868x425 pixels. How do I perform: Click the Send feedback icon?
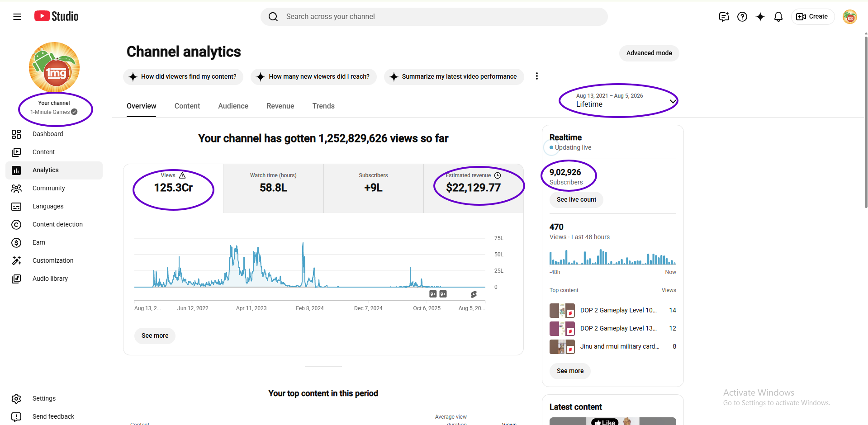[16, 417]
